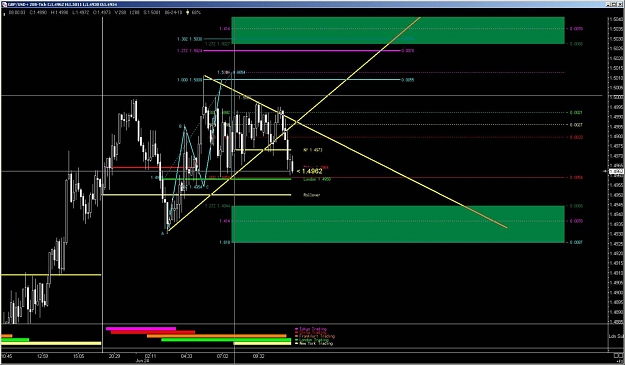Select the 1.618 label at lower green zone
This screenshot has height=365, width=625.
(x=224, y=242)
